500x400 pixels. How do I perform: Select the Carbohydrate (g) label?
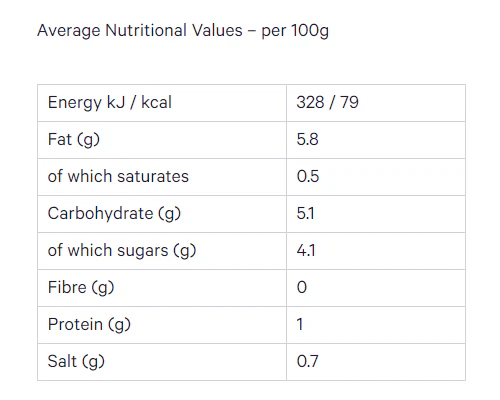[114, 214]
